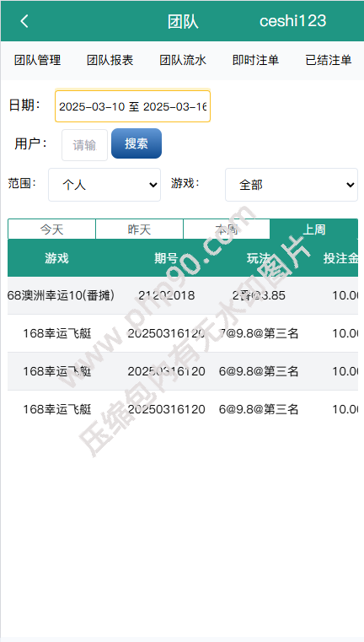Switch to 团队报表 tab
364x642 pixels.
[x=110, y=61]
